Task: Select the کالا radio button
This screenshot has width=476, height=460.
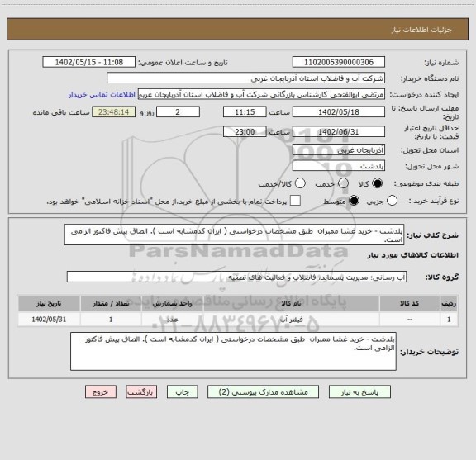Action: click(378, 183)
